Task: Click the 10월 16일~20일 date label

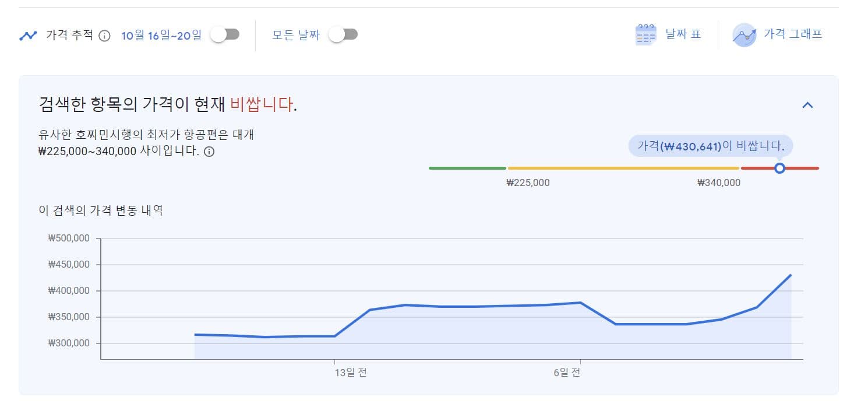Action: 161,35
